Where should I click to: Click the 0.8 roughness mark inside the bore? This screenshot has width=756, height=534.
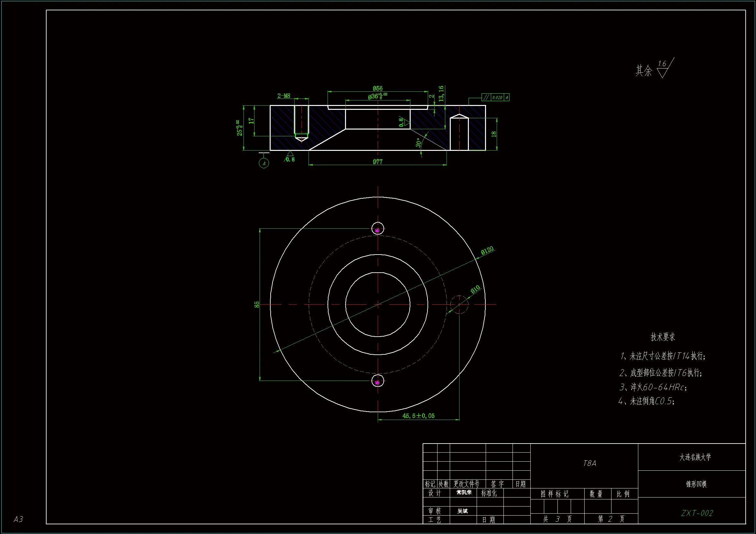pos(404,122)
